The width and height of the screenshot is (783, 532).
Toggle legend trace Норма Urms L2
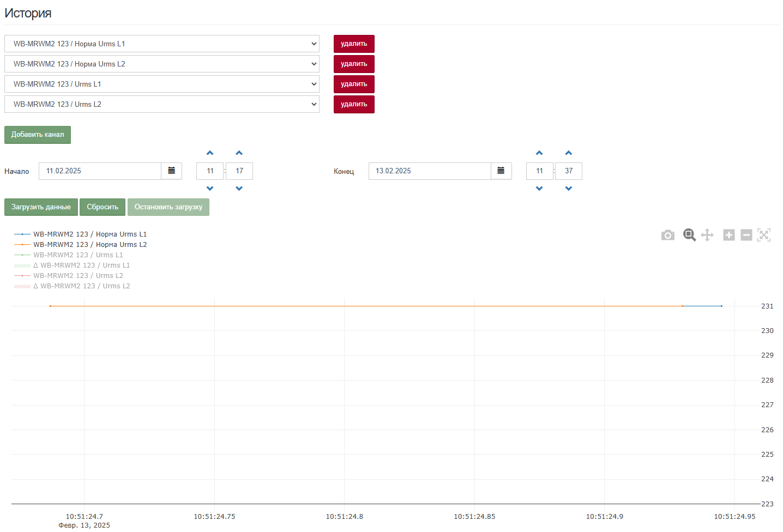pos(81,245)
